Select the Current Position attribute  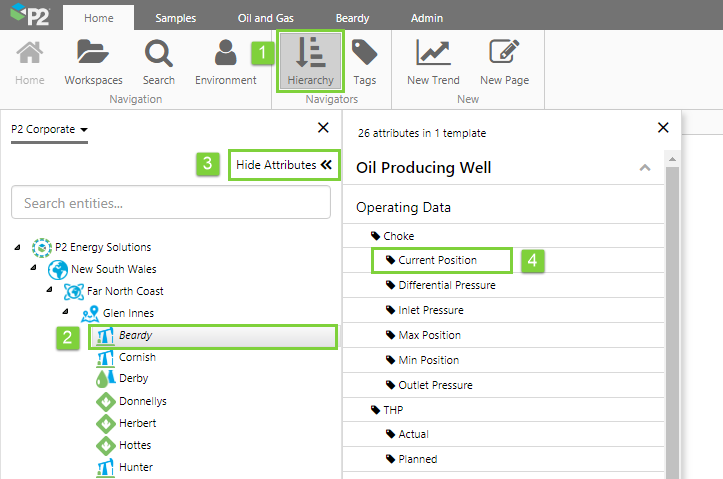point(437,260)
